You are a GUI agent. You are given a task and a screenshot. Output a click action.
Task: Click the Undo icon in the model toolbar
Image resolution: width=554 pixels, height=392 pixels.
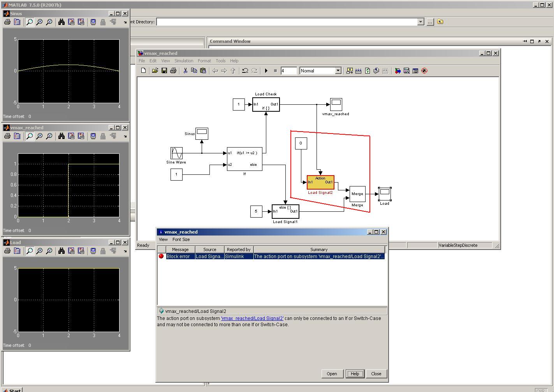coord(245,71)
